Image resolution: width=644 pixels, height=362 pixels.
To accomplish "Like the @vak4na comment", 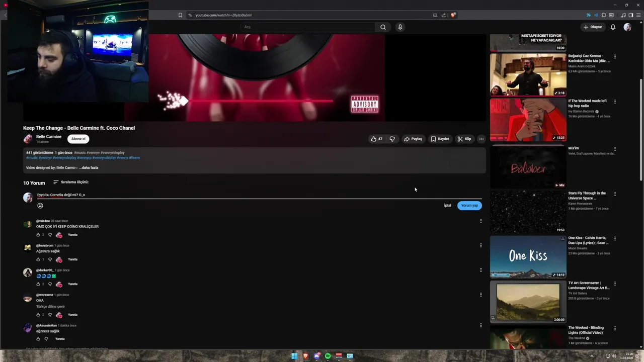I will click(x=38, y=235).
